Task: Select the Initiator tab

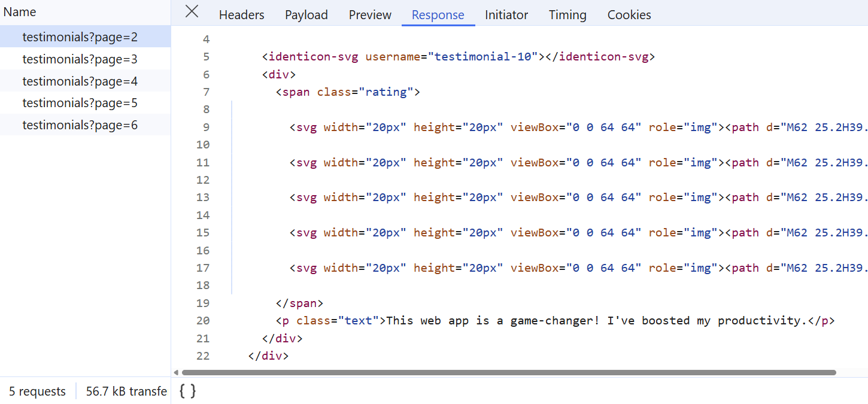Action: (506, 14)
